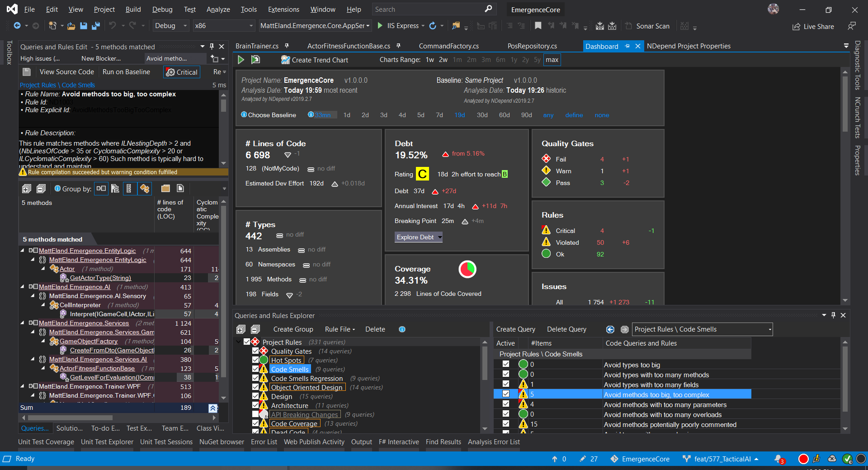The image size is (868, 470).
Task: Click Run on Baseline
Action: pos(126,71)
